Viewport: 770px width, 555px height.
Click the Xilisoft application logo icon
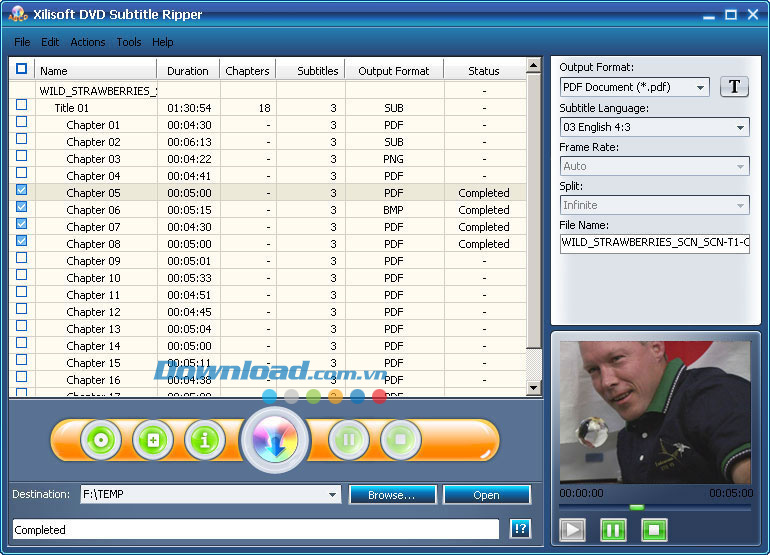(18, 14)
